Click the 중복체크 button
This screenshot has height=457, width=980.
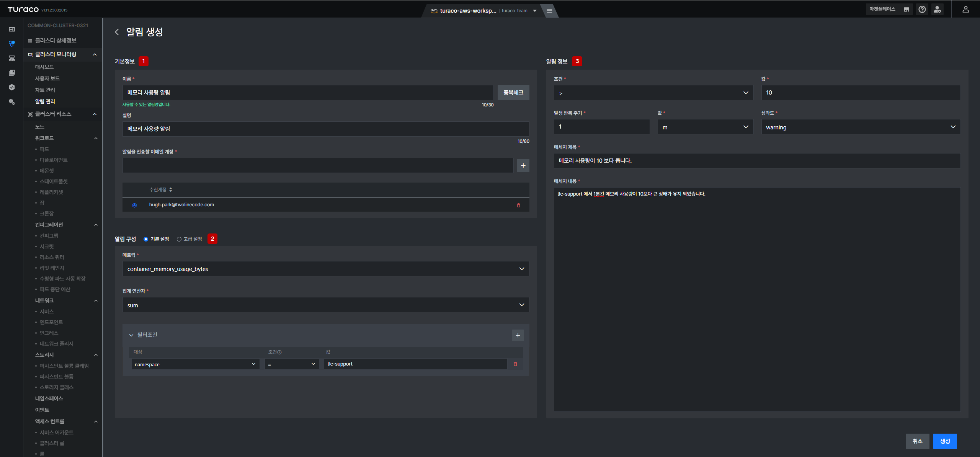513,93
